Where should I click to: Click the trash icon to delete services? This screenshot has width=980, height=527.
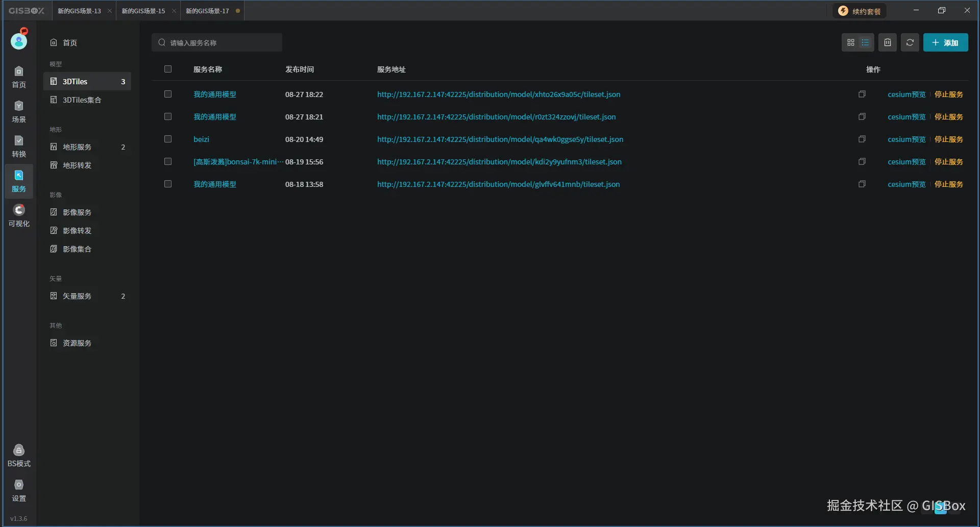(x=887, y=42)
